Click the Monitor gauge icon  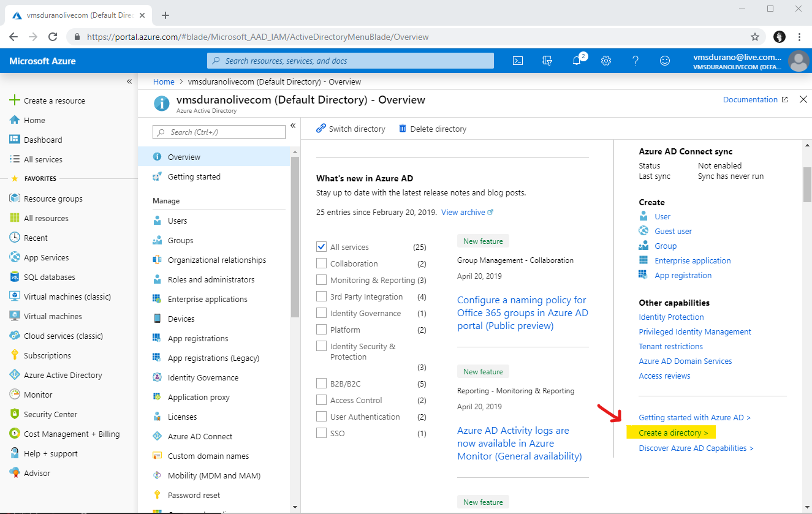(15, 395)
